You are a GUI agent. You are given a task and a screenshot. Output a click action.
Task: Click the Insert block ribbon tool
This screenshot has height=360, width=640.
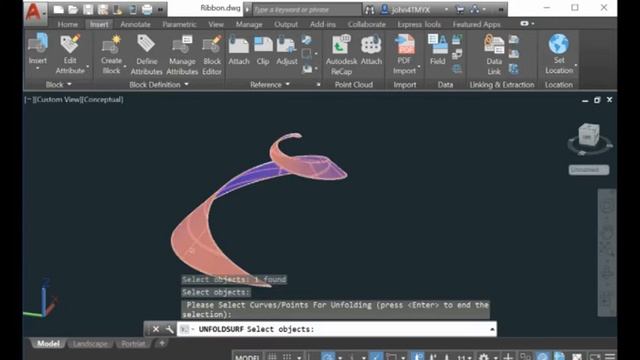point(38,52)
